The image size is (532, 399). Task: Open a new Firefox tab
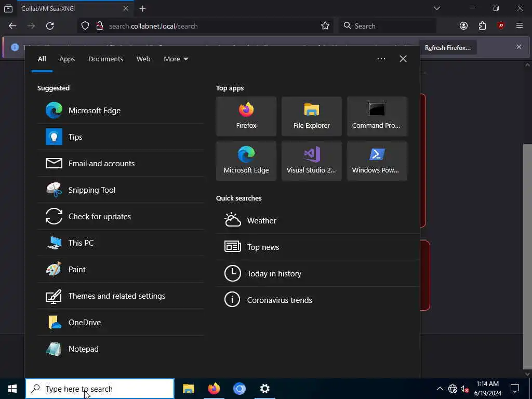[142, 9]
